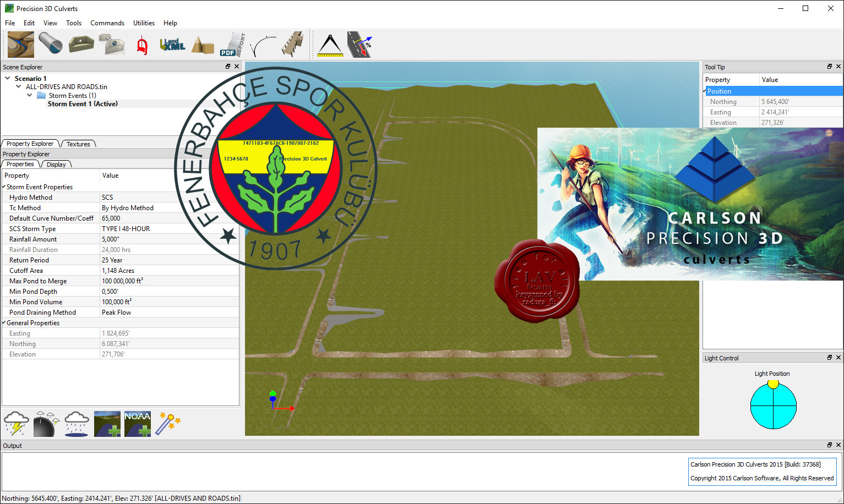The image size is (844, 504).
Task: Close the Scene Explorer panel
Action: tap(237, 67)
